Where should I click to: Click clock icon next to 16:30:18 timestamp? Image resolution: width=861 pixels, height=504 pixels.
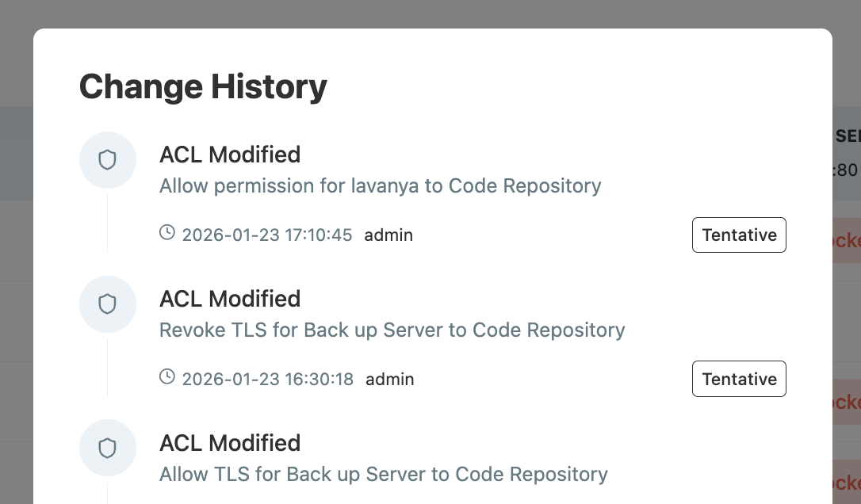166,377
